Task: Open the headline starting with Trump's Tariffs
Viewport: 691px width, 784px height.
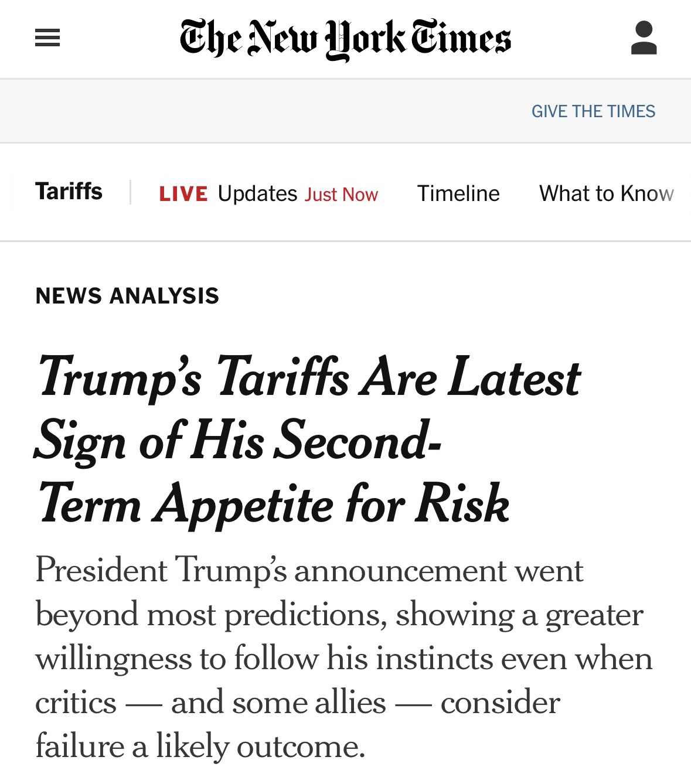Action: point(309,379)
